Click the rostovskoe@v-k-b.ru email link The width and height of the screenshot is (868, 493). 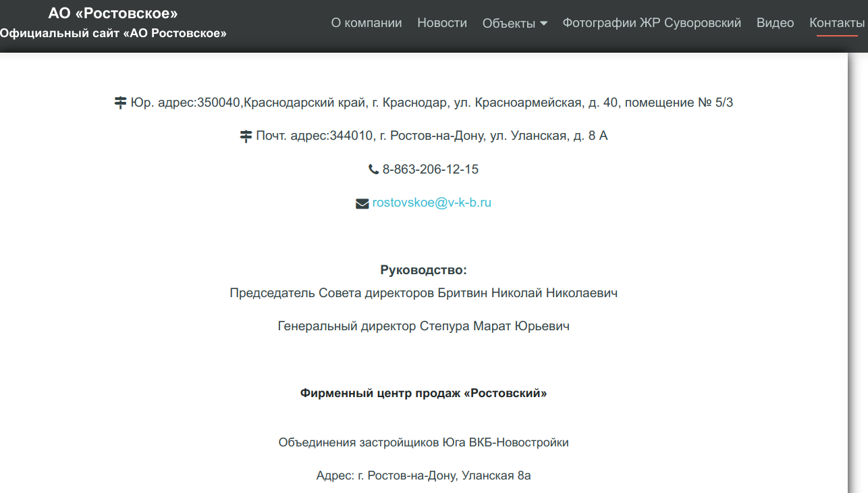tap(432, 203)
